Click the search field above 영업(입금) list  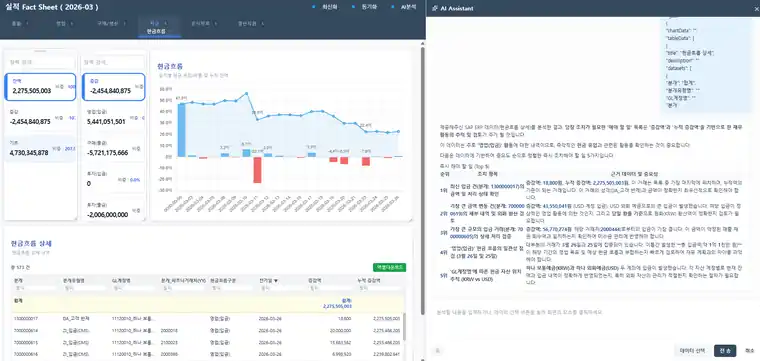(x=113, y=62)
